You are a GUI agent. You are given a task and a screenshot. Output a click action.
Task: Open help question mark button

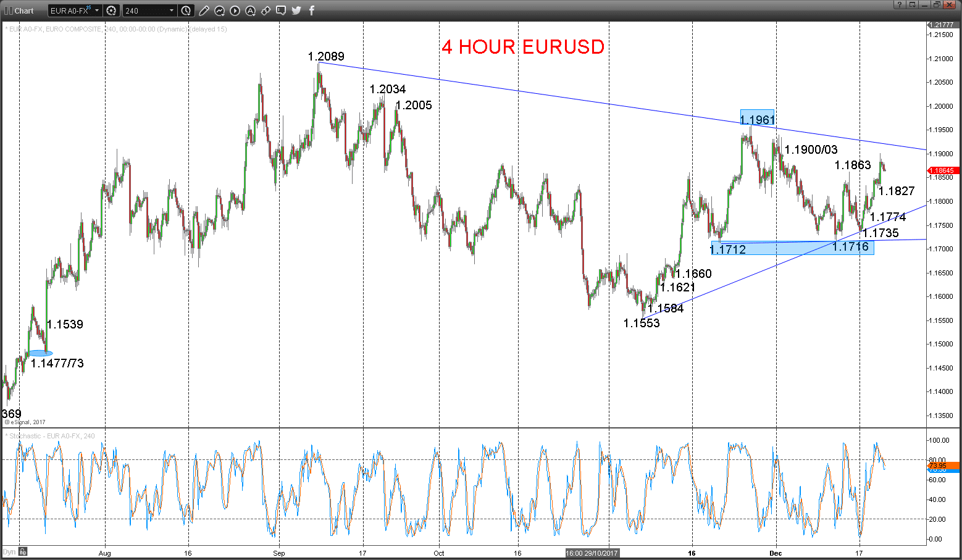pyautogui.click(x=898, y=4)
